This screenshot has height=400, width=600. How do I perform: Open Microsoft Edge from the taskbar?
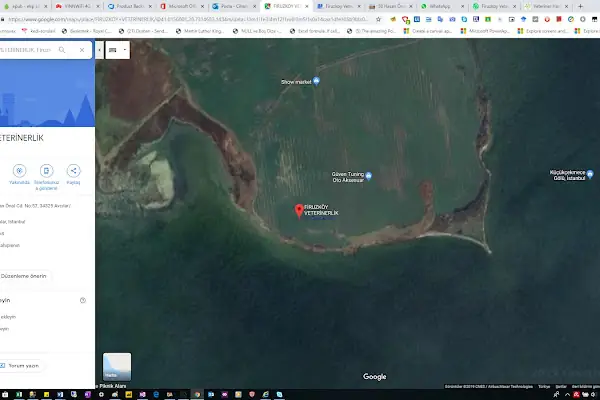(156, 395)
